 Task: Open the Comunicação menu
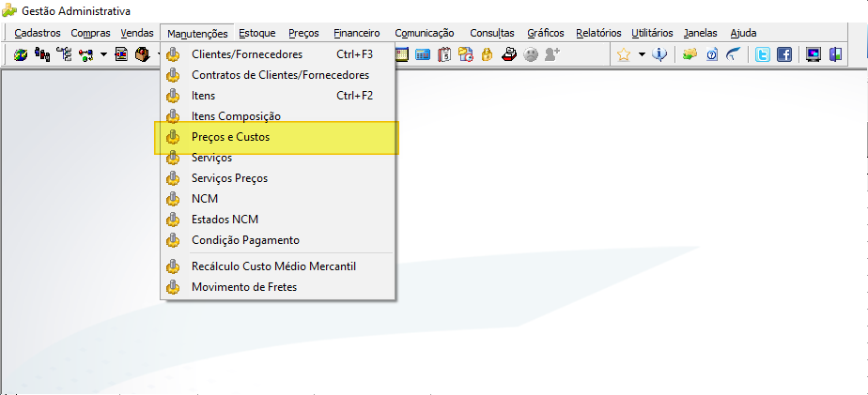(x=425, y=33)
